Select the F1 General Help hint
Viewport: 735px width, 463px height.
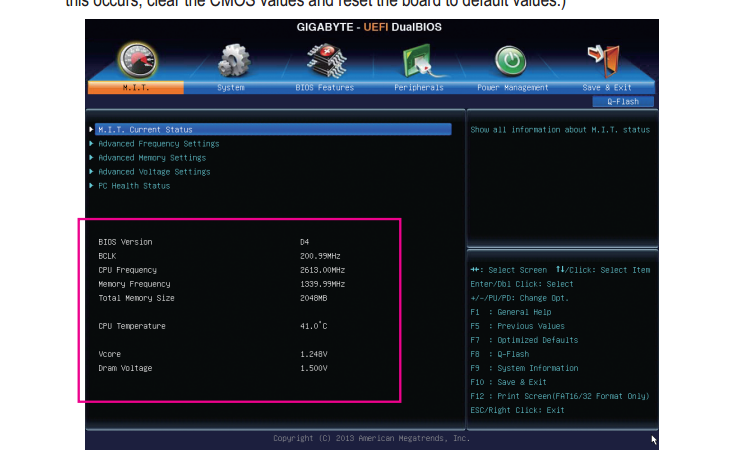511,312
